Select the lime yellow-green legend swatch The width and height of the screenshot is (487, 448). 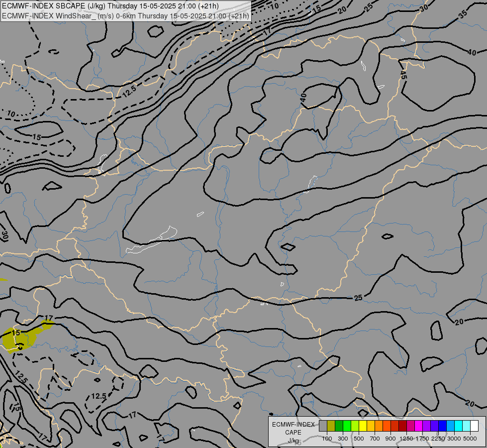(355, 426)
